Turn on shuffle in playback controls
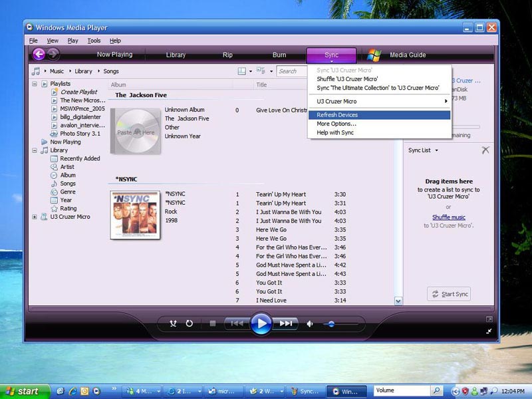Viewport: 532px width, 399px height. coord(173,324)
